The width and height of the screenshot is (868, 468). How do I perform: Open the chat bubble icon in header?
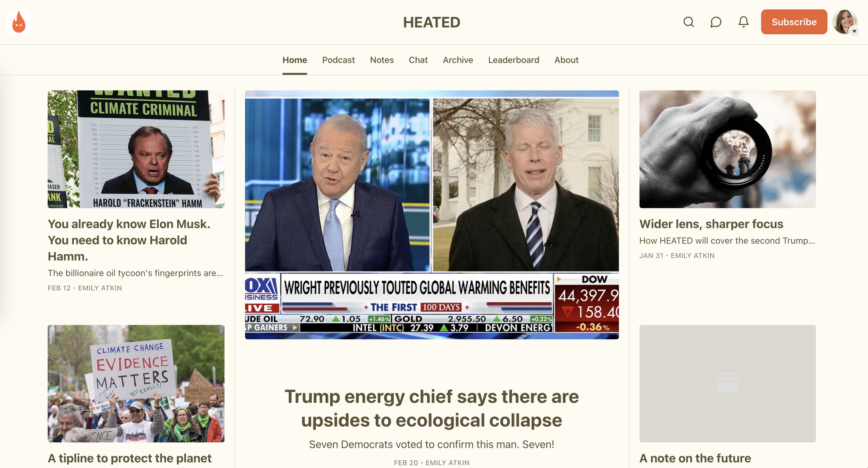pyautogui.click(x=716, y=22)
